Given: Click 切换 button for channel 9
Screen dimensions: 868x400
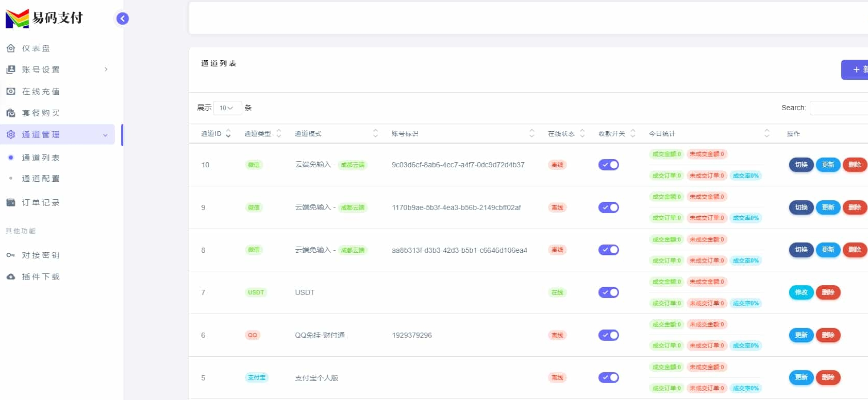Looking at the screenshot, I should point(801,207).
